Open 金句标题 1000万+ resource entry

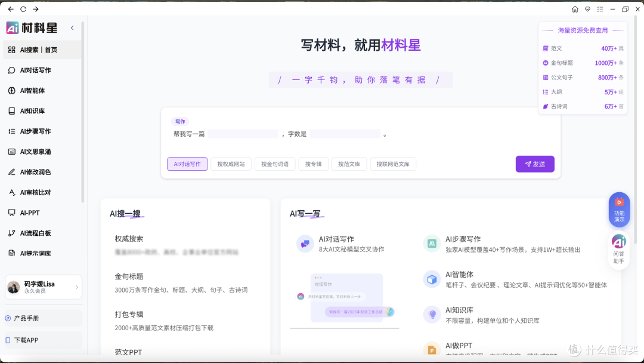click(x=583, y=63)
